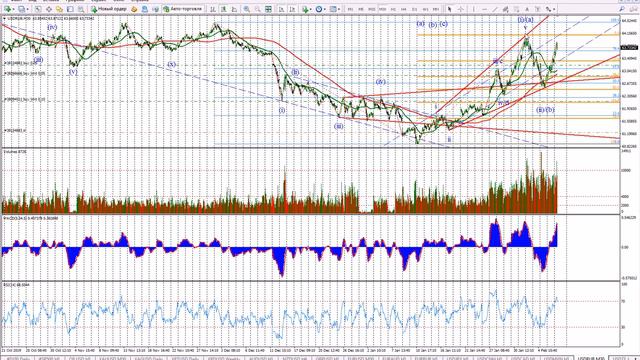Open the search magnifier icon
Image resolution: width=640 pixels, height=360 pixels.
tap(622, 9)
